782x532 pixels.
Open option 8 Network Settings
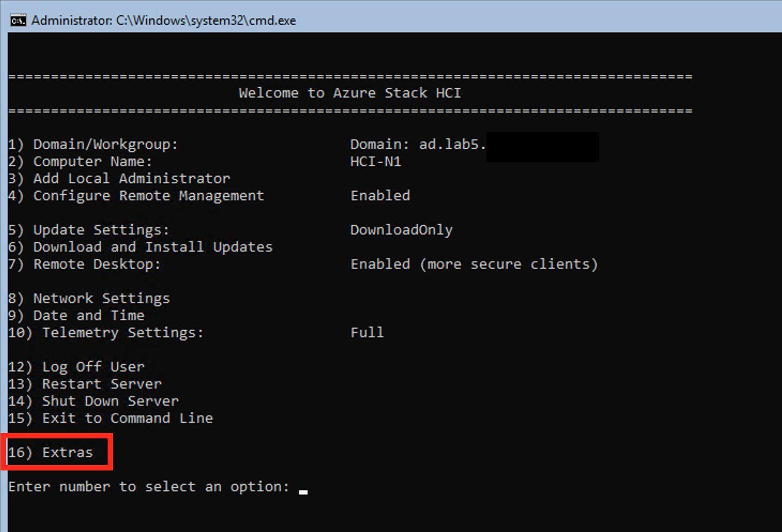tap(88, 298)
